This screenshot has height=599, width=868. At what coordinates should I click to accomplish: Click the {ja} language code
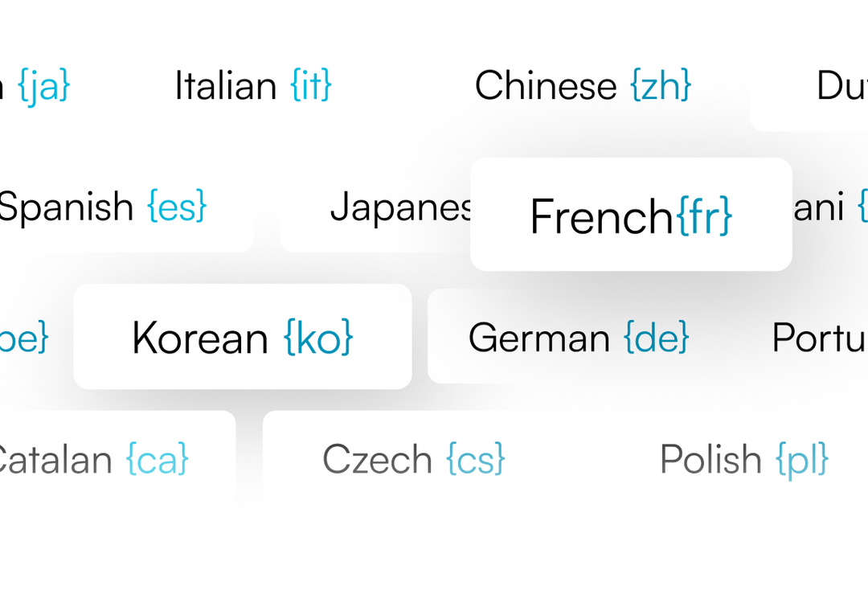44,86
